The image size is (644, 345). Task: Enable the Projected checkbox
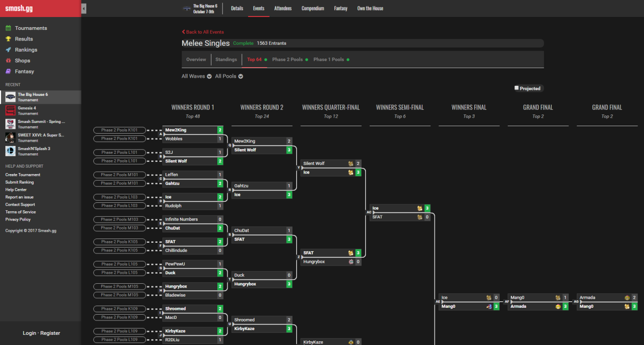[x=516, y=88]
